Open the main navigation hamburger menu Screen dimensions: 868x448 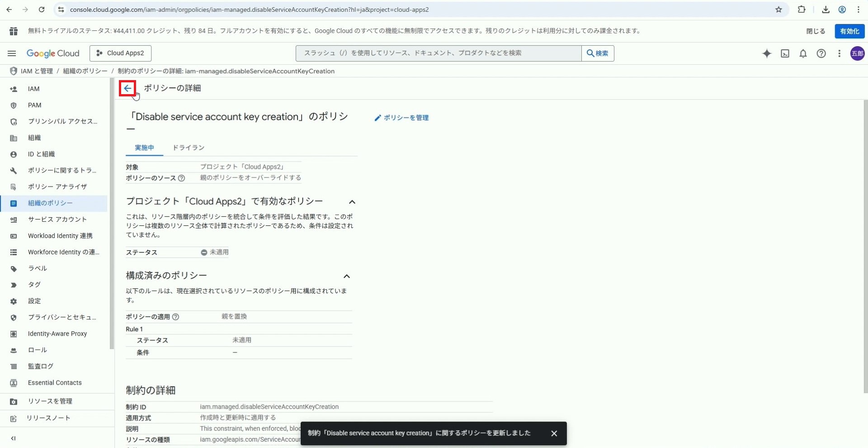[x=12, y=53]
